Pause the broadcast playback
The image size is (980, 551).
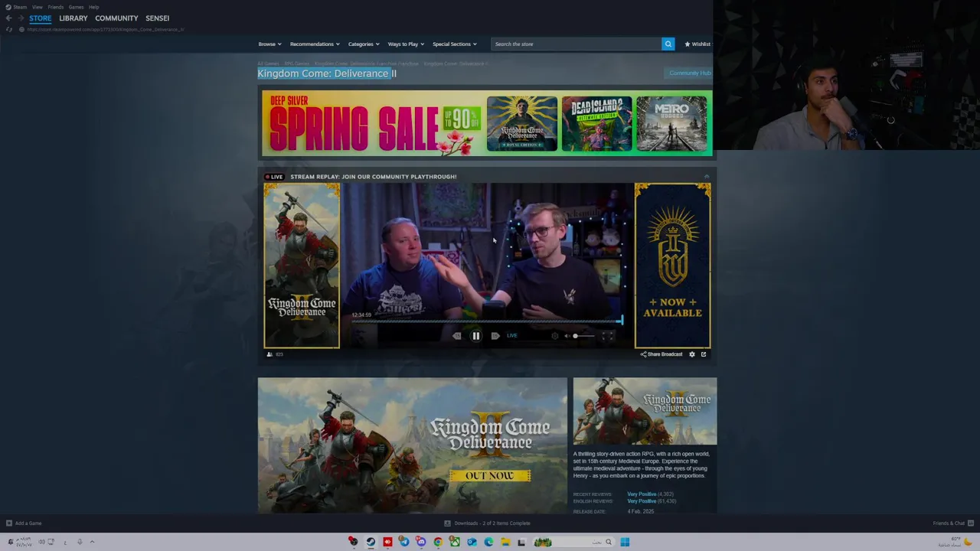coord(475,335)
